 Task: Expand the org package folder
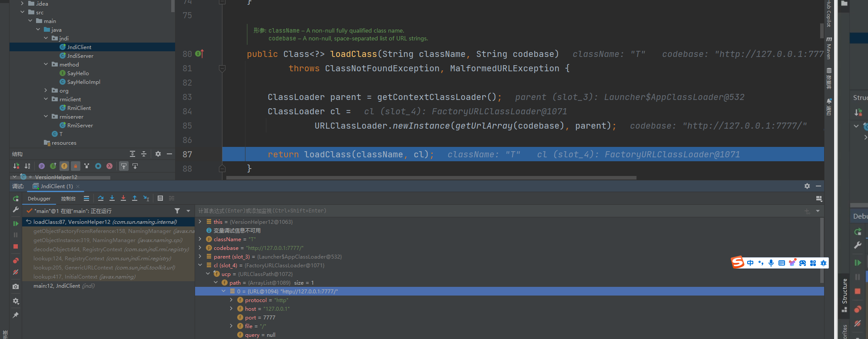[x=46, y=90]
